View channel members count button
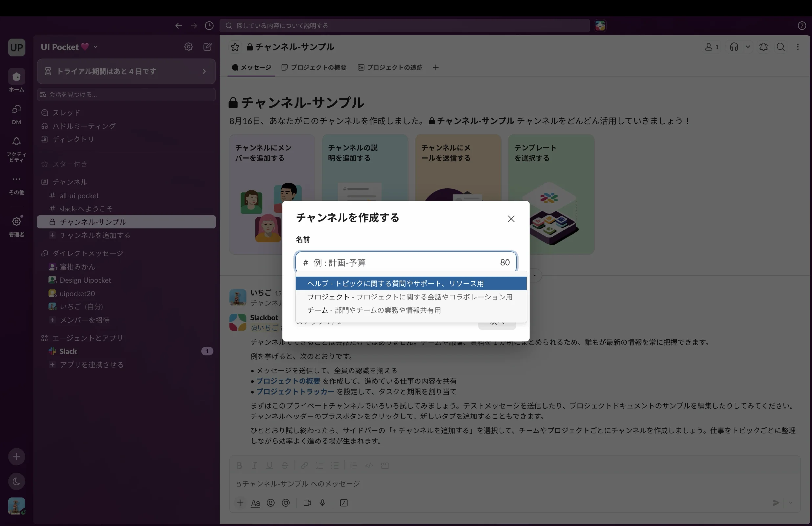This screenshot has width=812, height=526. pyautogui.click(x=712, y=47)
